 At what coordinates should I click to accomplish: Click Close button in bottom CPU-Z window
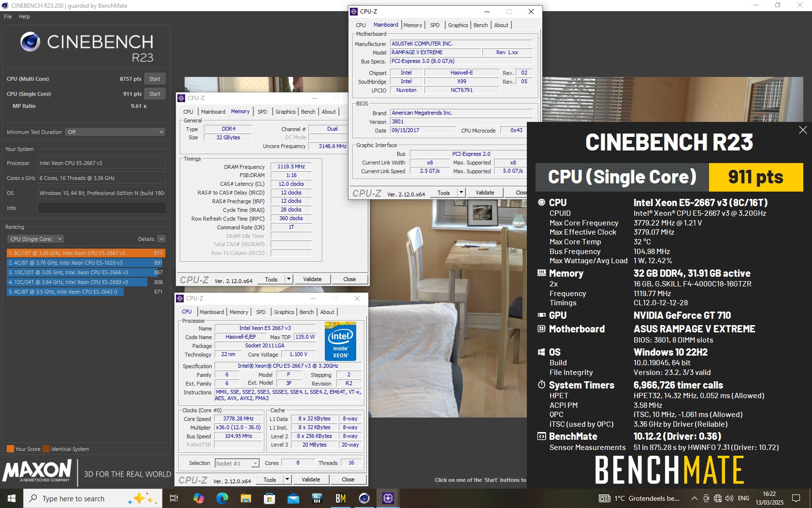[348, 479]
